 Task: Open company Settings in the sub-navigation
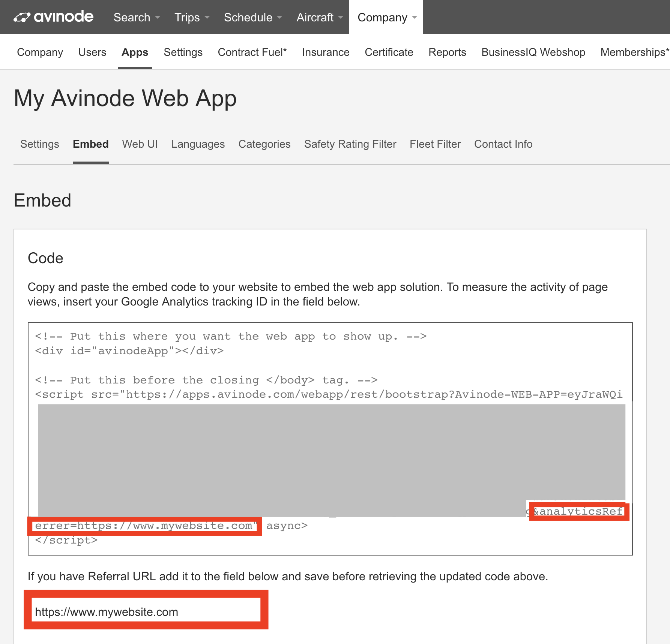[x=183, y=52]
